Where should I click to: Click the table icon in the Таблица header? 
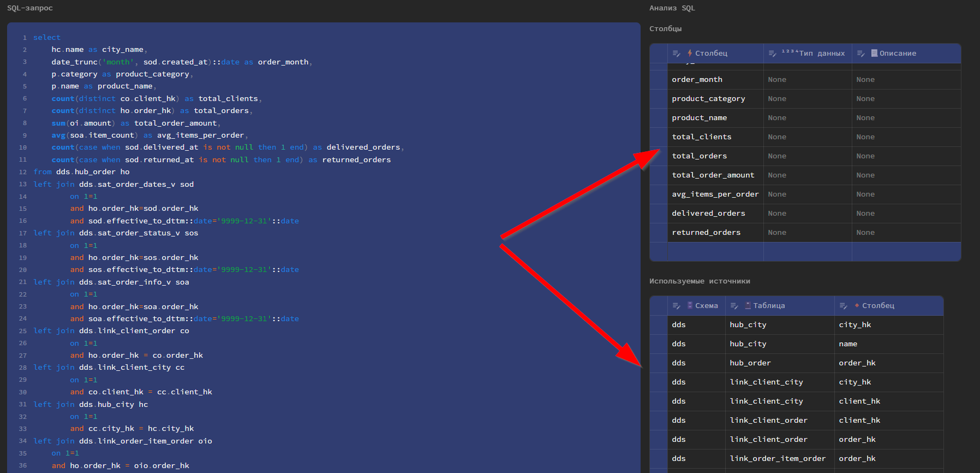[748, 305]
